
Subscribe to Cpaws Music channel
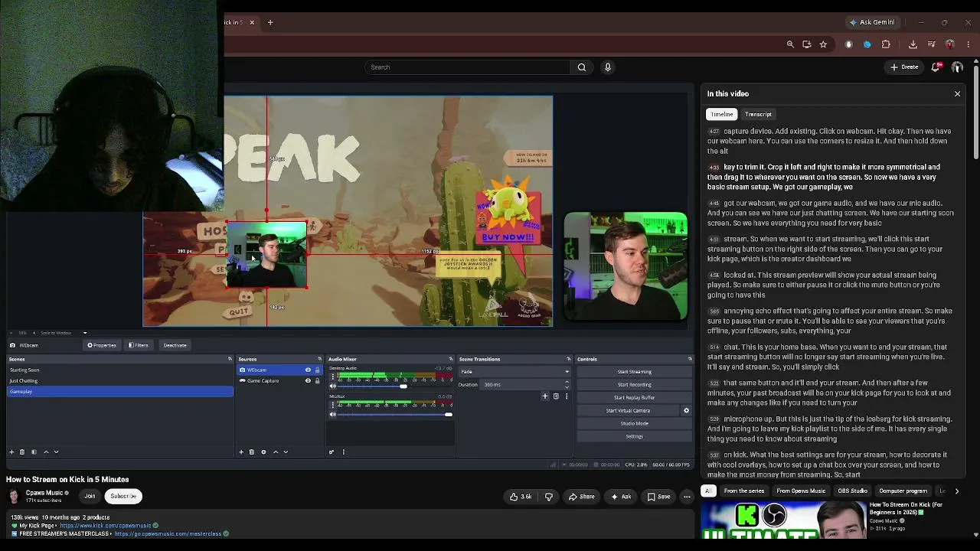pyautogui.click(x=123, y=497)
